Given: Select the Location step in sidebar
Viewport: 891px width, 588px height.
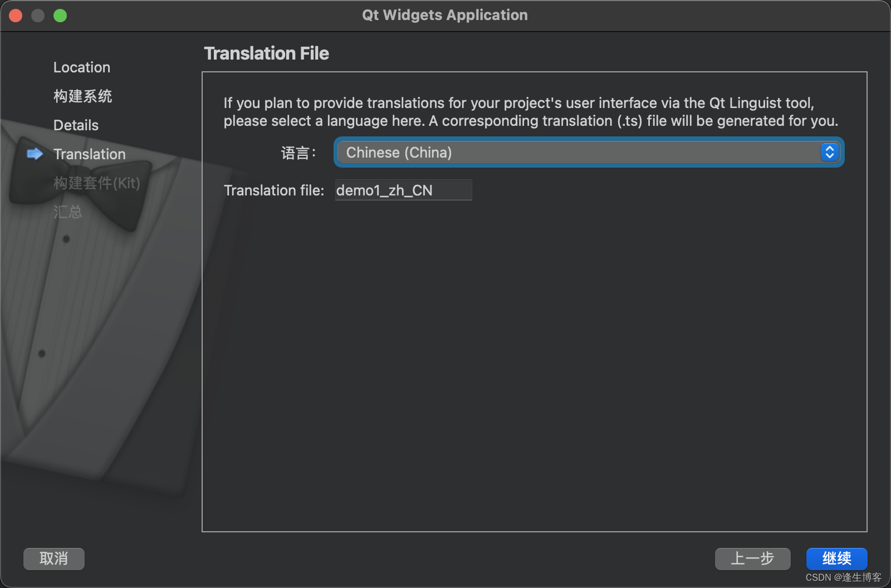Looking at the screenshot, I should [82, 67].
